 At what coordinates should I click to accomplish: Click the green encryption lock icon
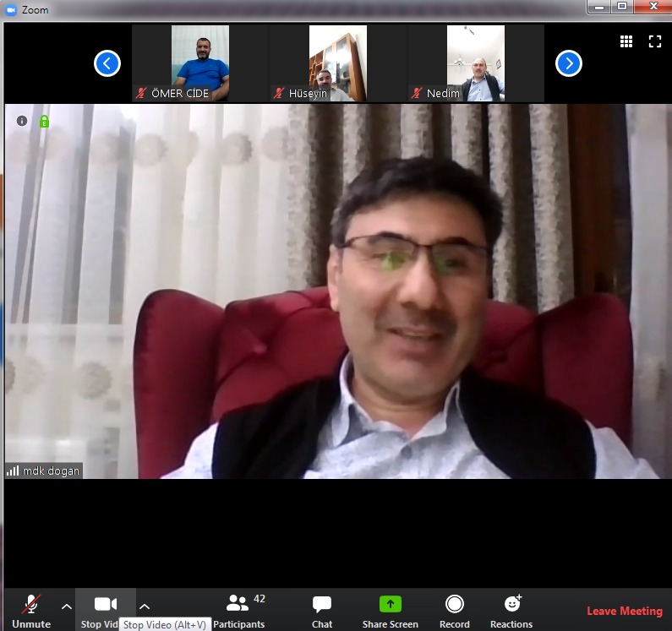[x=44, y=122]
